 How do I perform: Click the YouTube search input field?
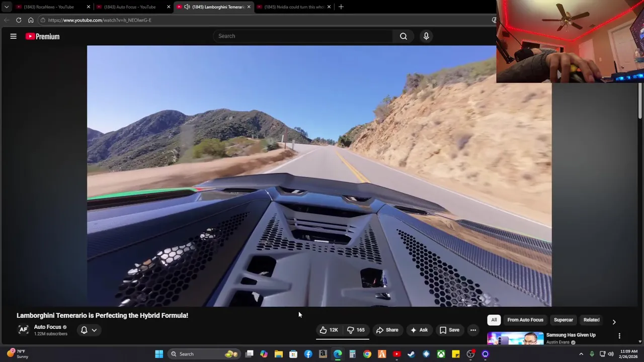(x=303, y=36)
